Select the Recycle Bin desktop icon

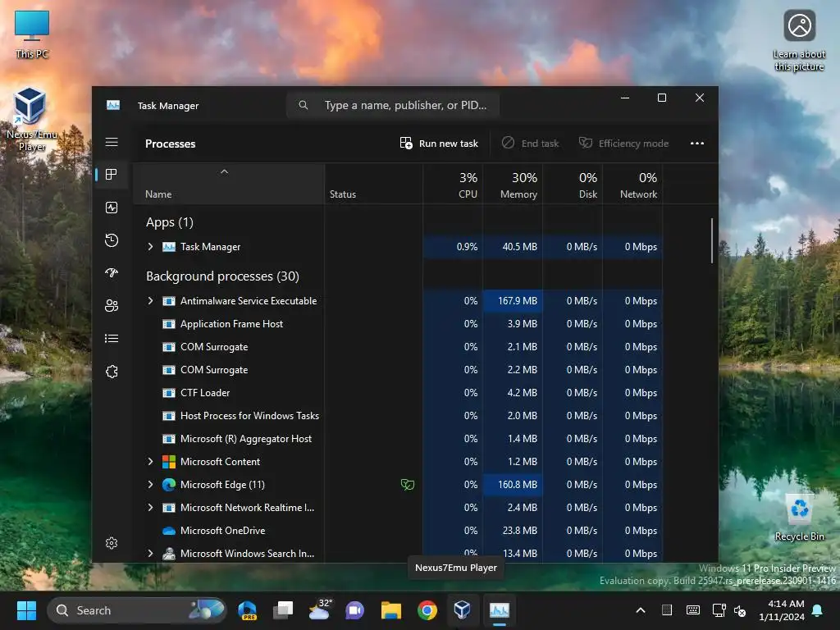coord(799,517)
